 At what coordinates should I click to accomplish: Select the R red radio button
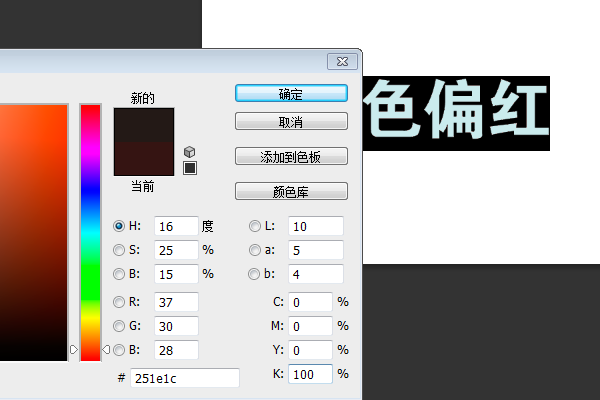(119, 302)
